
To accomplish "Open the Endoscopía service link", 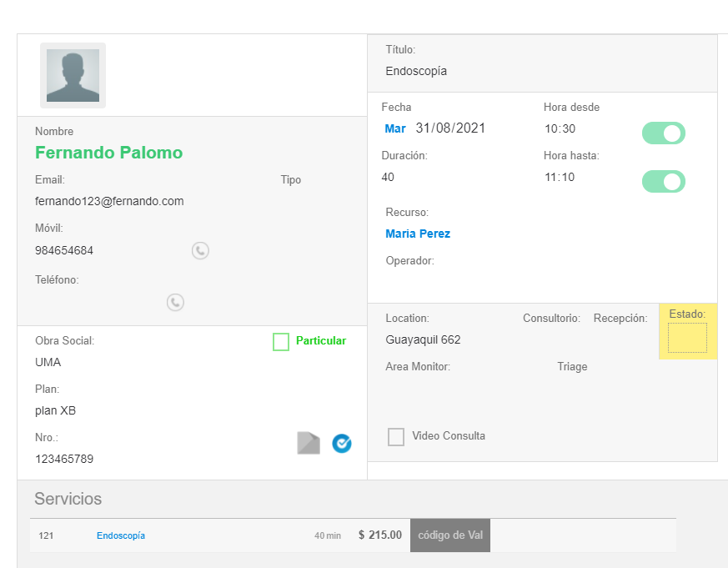I will point(121,535).
